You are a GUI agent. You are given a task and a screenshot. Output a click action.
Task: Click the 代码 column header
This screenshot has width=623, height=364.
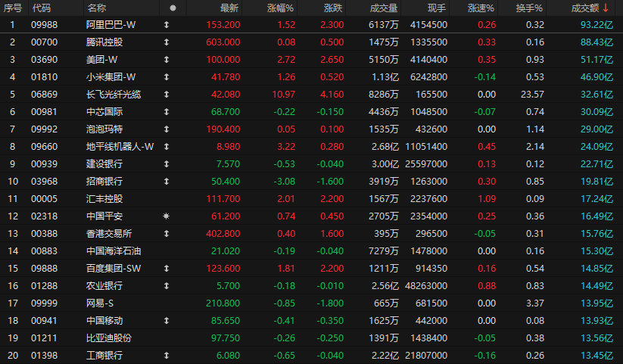(x=42, y=8)
